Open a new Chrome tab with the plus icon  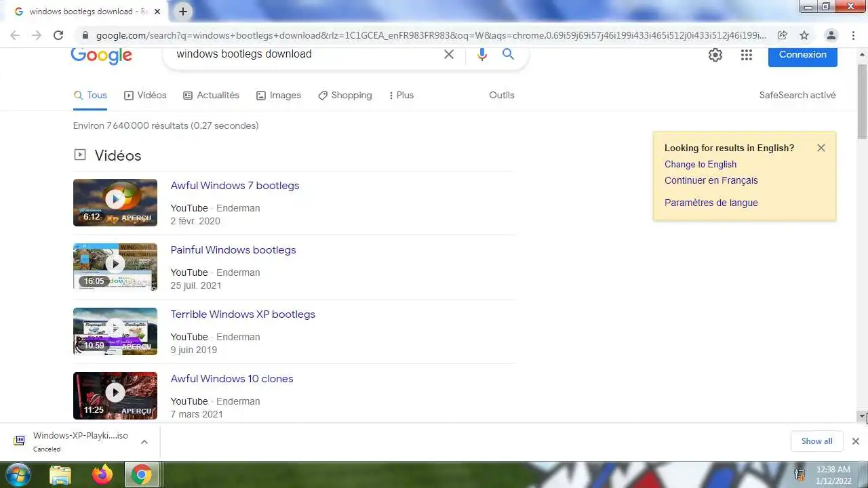183,12
